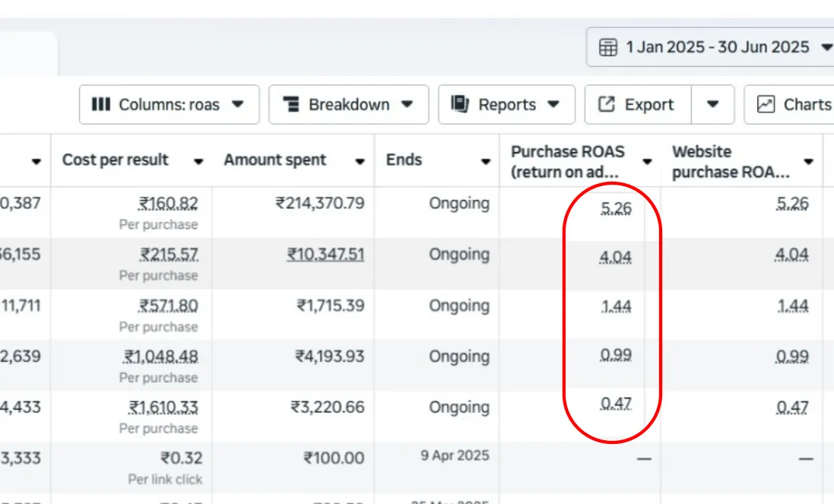The image size is (834, 504).
Task: Expand the Columns: roas dropdown
Action: (238, 104)
